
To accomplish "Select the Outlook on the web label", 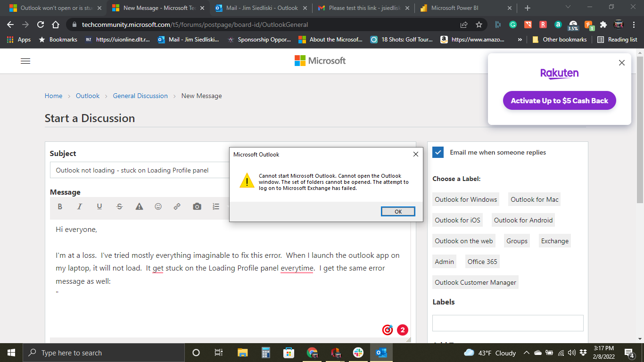I will [464, 241].
